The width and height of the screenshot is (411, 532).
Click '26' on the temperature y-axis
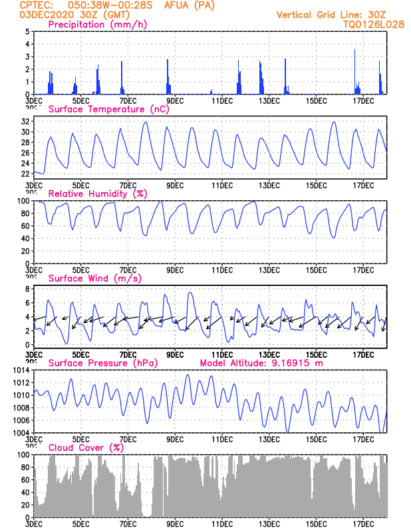tap(25, 153)
